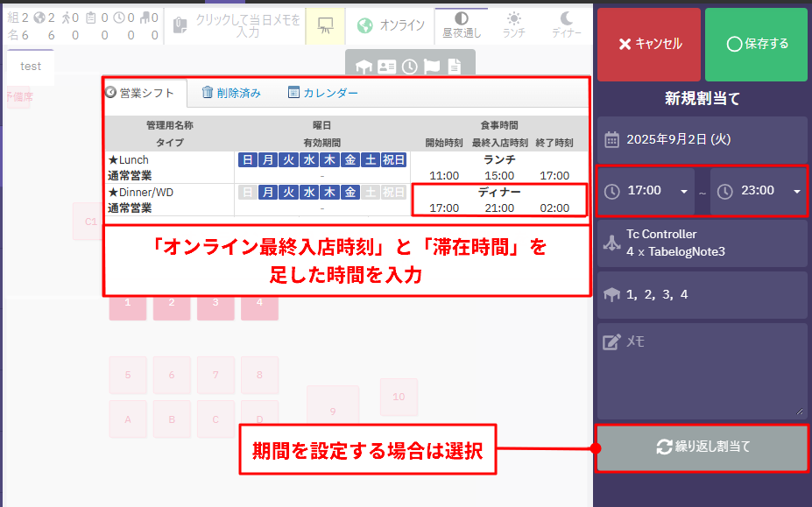Toggle Saturday (土) on the Lunch row
The image size is (812, 507).
[371, 159]
